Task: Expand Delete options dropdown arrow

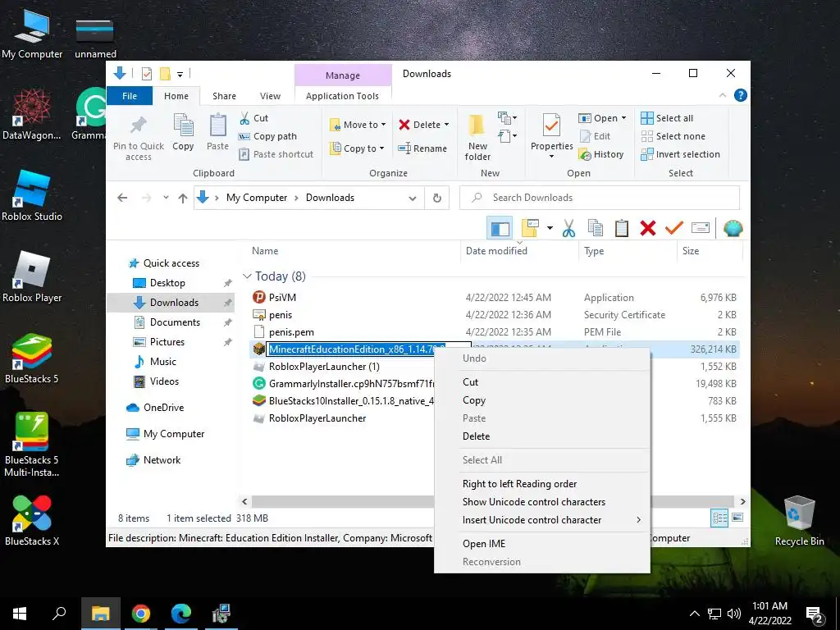Action: [447, 125]
